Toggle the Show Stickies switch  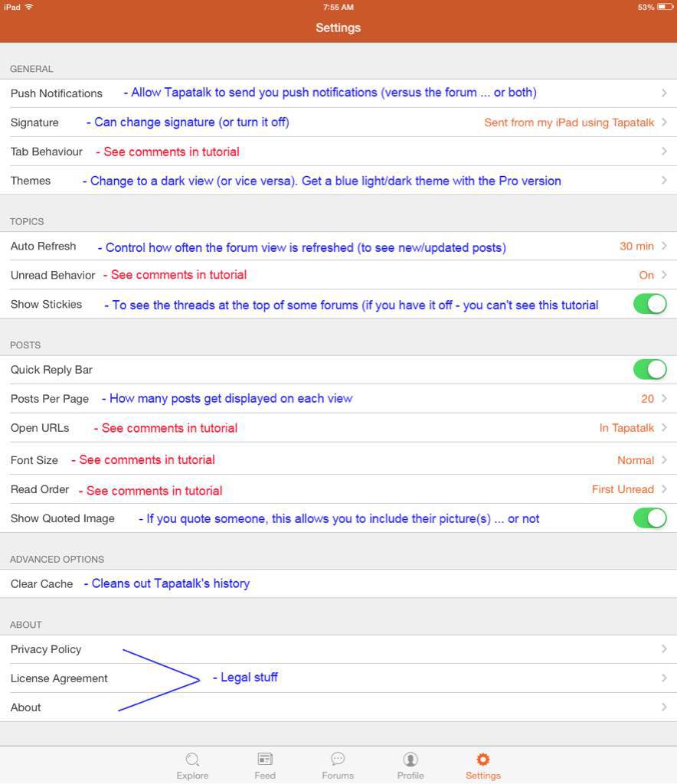point(650,304)
